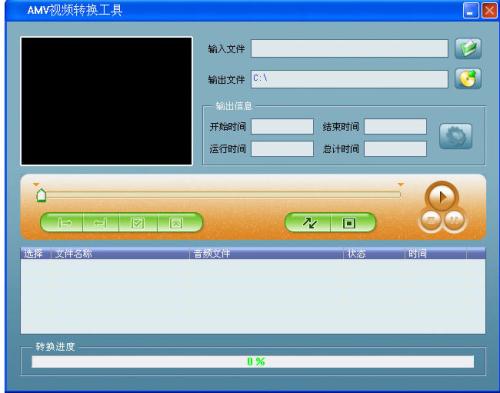The width and height of the screenshot is (500, 393).
Task: Click the 选择 column header
Action: (35, 254)
